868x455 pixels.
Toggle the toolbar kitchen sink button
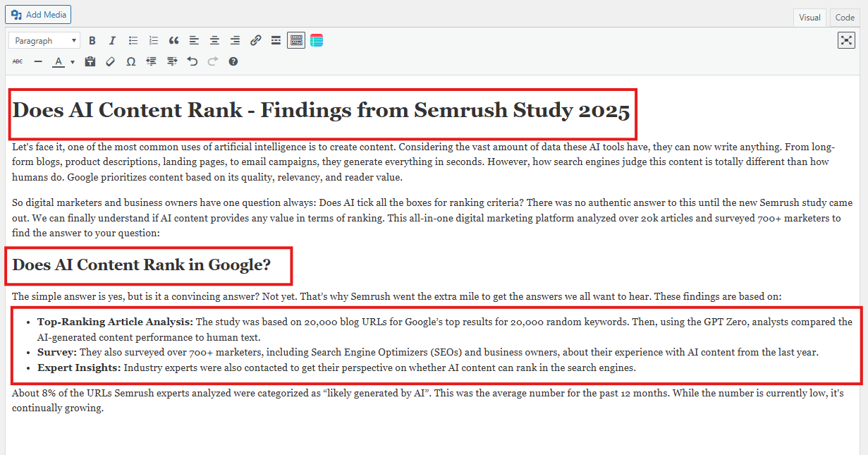(x=296, y=41)
